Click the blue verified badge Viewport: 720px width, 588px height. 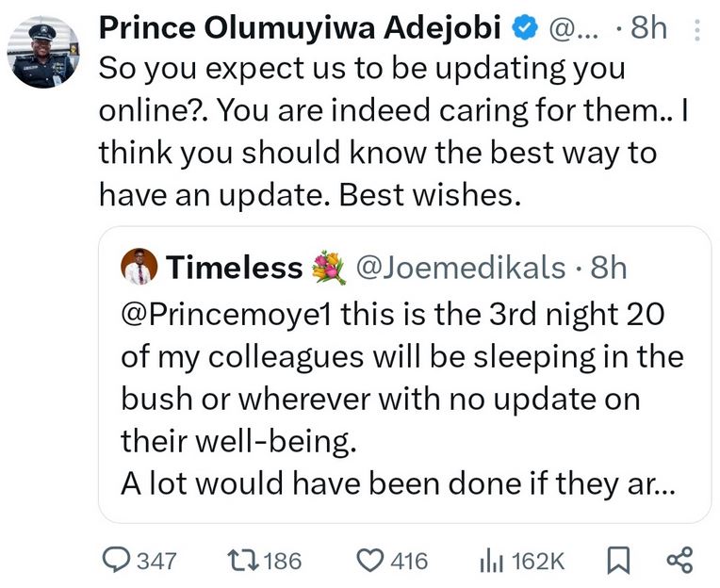(x=523, y=29)
